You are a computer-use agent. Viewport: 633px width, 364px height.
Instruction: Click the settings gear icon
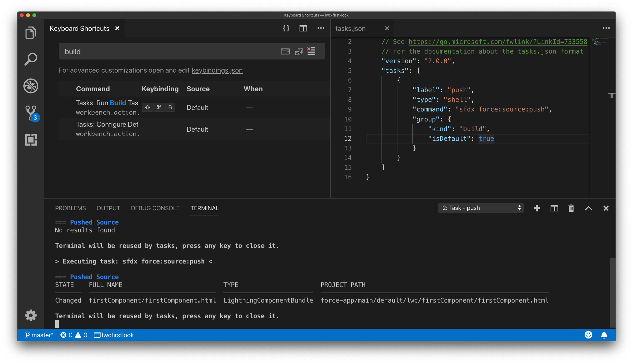(x=31, y=315)
